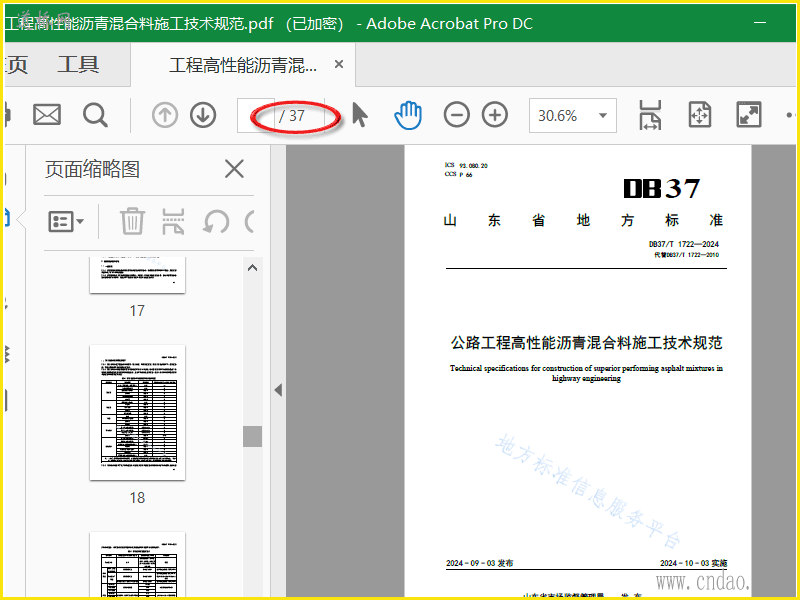800x600 pixels.
Task: Click the 2024-10-03 实施 date text
Action: [x=693, y=563]
